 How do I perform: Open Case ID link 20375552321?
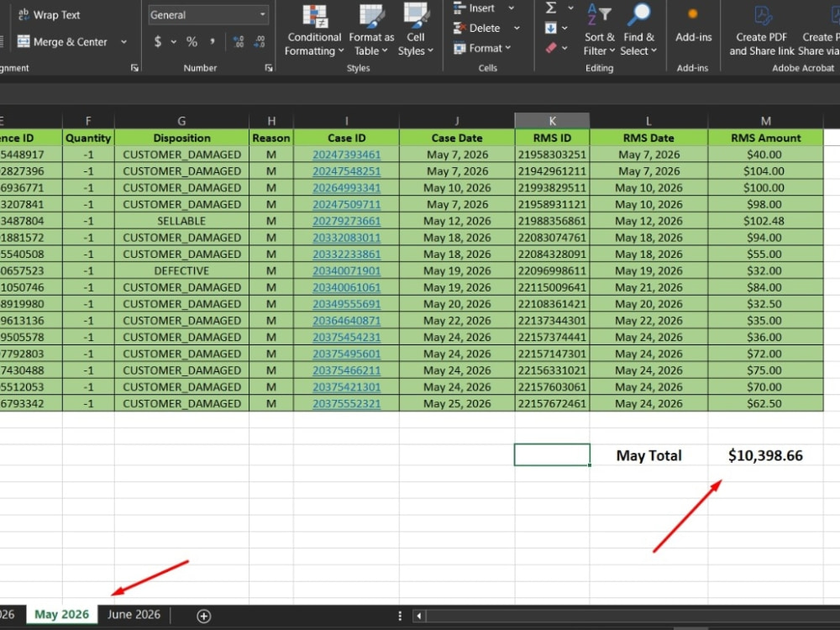pyautogui.click(x=347, y=403)
